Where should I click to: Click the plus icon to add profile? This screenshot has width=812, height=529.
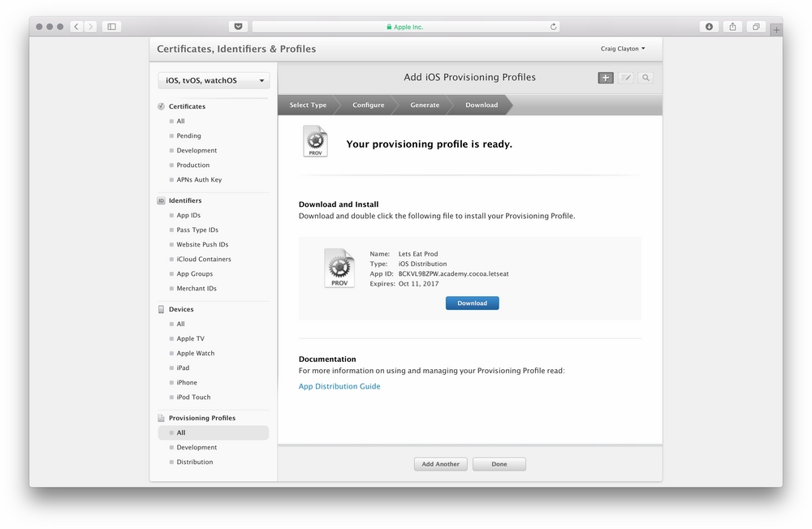tap(606, 78)
